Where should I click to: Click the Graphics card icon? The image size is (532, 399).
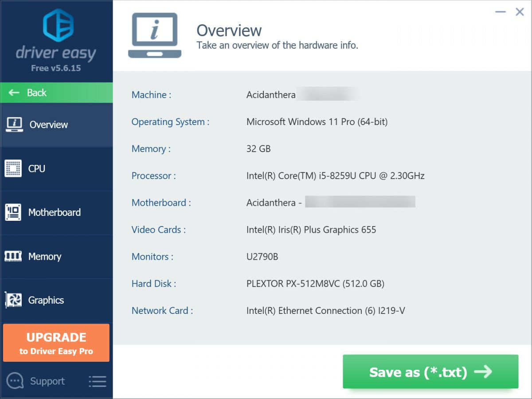(13, 300)
